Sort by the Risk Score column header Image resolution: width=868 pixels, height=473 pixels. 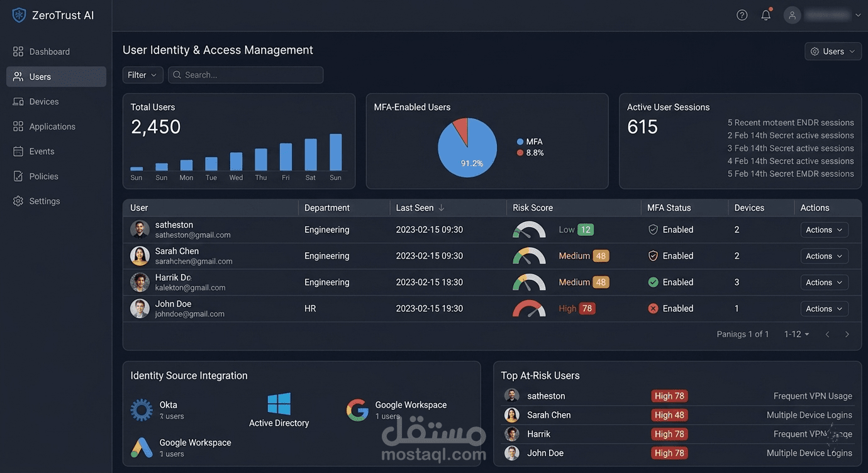point(533,208)
